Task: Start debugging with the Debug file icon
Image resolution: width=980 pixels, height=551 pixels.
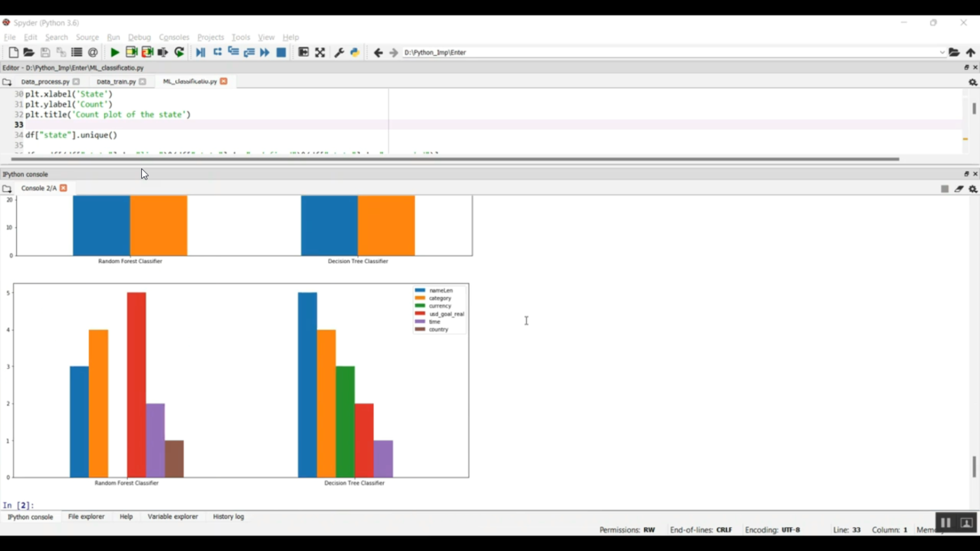Action: click(201, 52)
